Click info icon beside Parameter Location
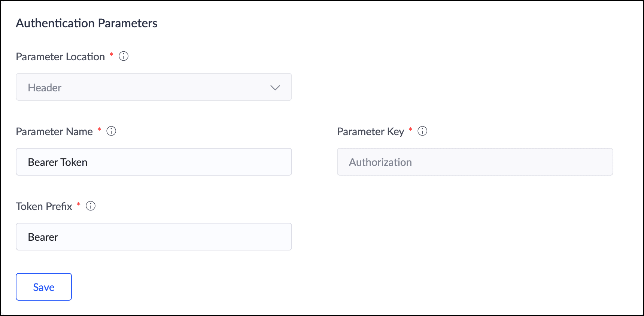This screenshot has width=644, height=316. tap(124, 56)
